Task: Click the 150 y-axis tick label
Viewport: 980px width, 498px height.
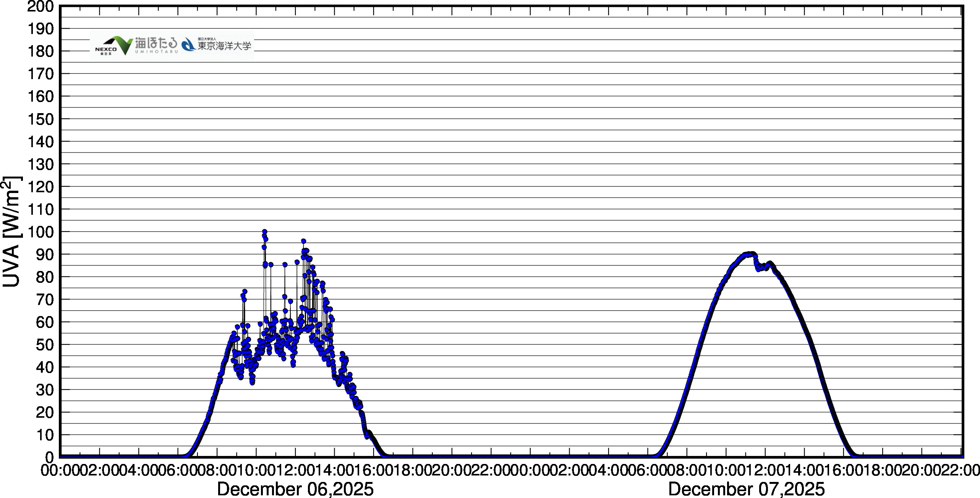Action: click(40, 119)
